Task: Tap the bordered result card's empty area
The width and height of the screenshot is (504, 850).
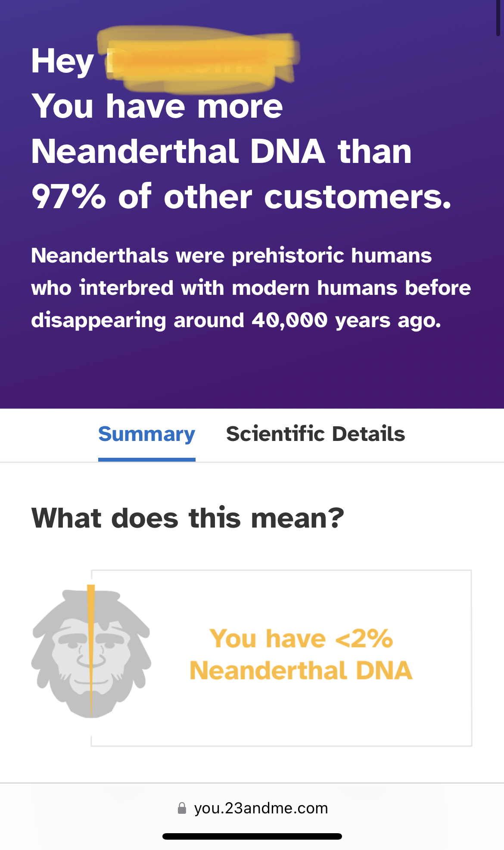Action: tap(281, 716)
